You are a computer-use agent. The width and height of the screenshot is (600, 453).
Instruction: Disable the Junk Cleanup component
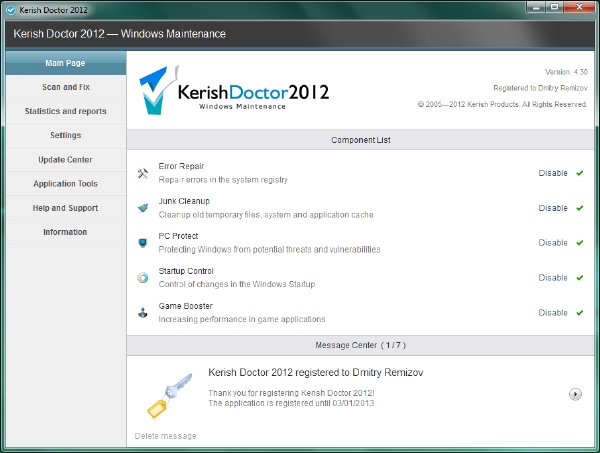point(553,208)
